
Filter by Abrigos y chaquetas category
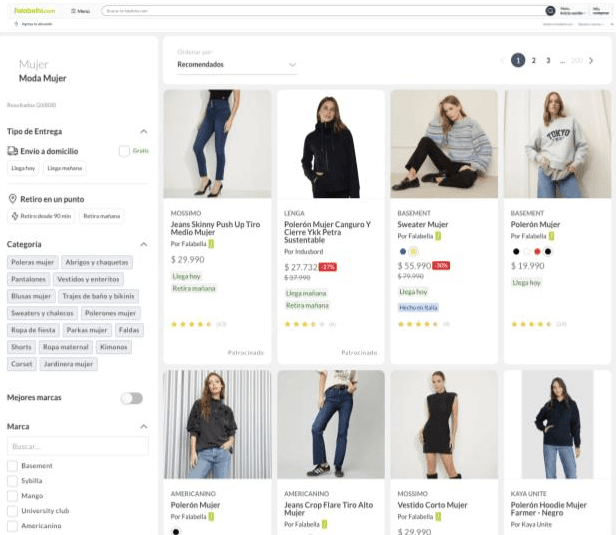97,262
